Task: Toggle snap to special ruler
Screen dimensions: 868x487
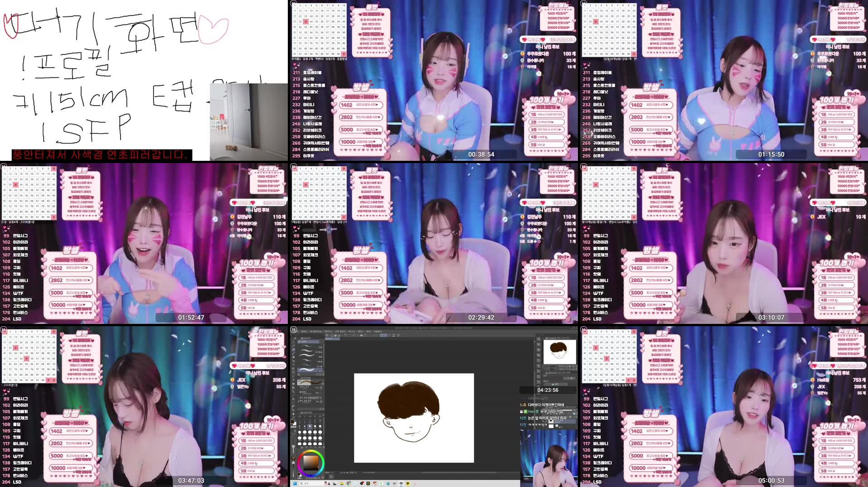Action: click(x=385, y=335)
